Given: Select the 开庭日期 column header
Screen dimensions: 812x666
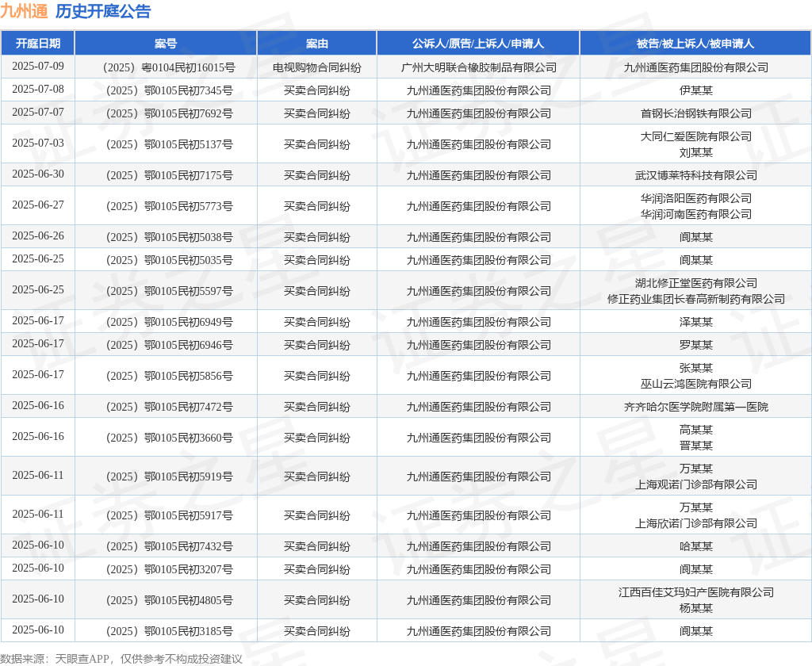Looking at the screenshot, I should pyautogui.click(x=38, y=44).
